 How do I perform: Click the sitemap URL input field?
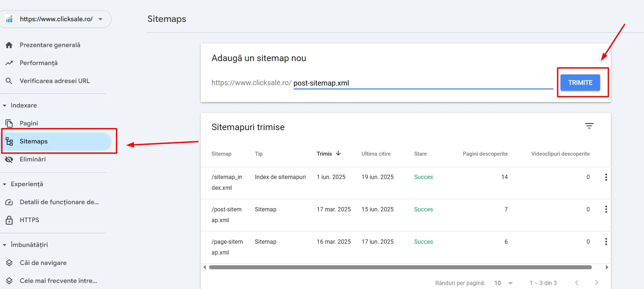[423, 83]
